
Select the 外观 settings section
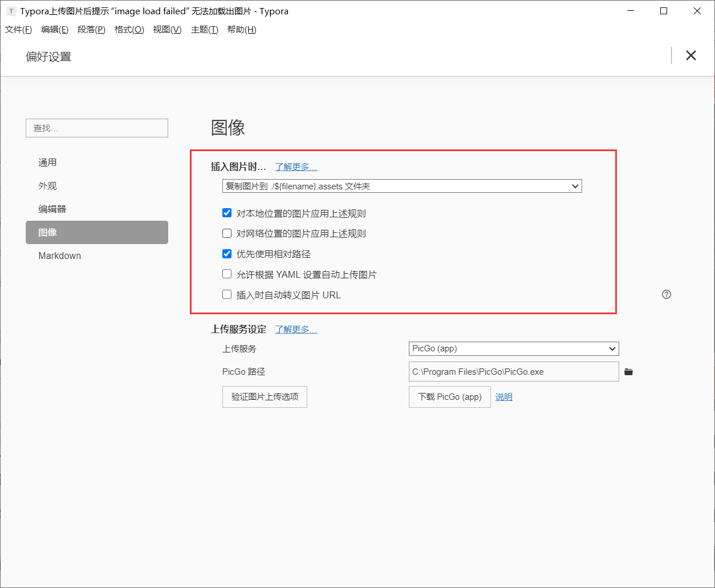coord(47,185)
